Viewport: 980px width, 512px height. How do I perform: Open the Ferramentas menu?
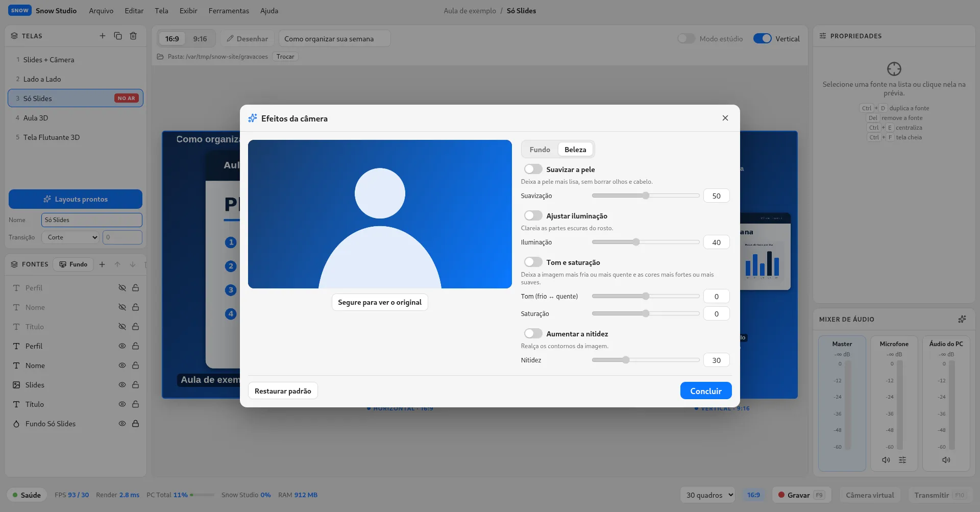[x=229, y=11]
